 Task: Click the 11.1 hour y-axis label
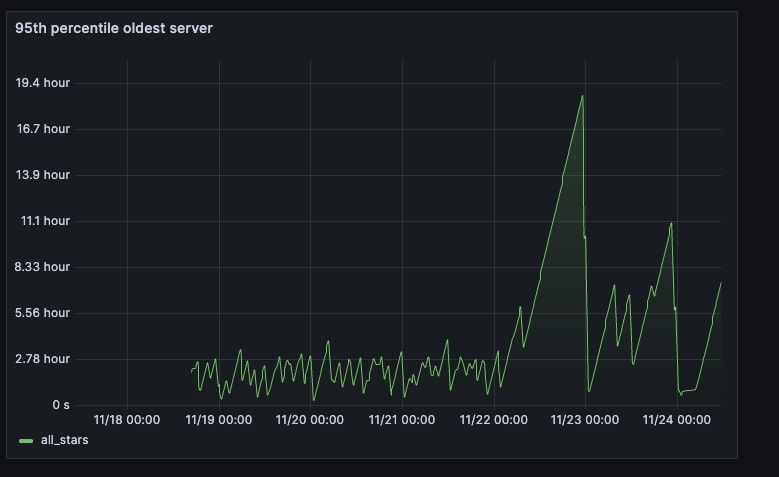[x=45, y=221]
